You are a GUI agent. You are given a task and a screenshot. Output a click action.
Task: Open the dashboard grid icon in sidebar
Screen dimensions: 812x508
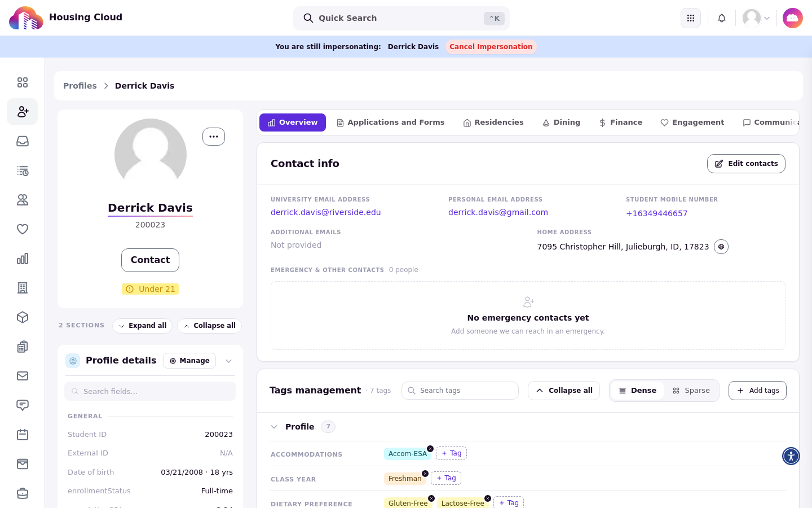pos(23,82)
